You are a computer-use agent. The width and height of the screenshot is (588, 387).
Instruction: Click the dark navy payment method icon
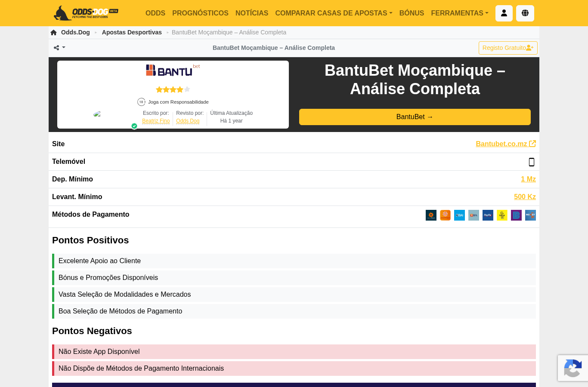(431, 215)
